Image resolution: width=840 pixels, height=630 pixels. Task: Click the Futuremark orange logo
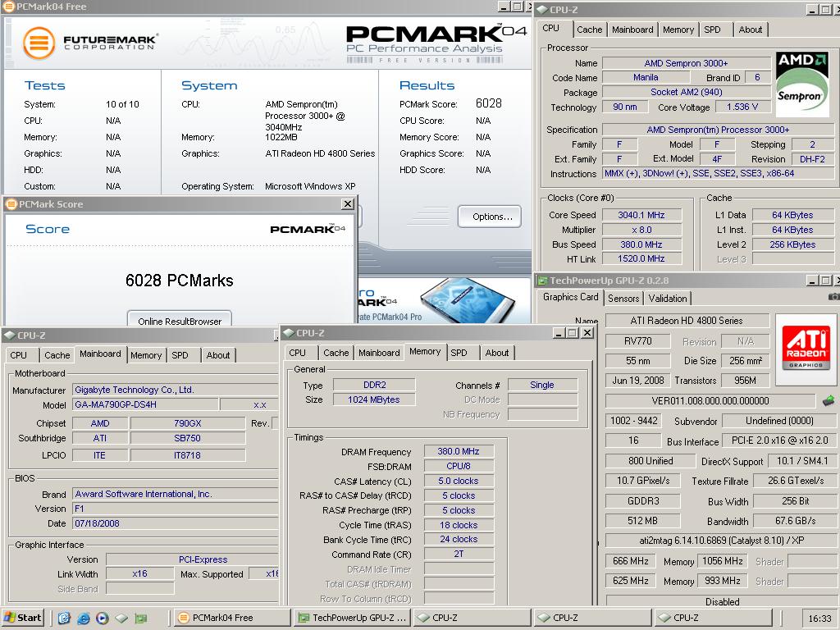coord(39,43)
